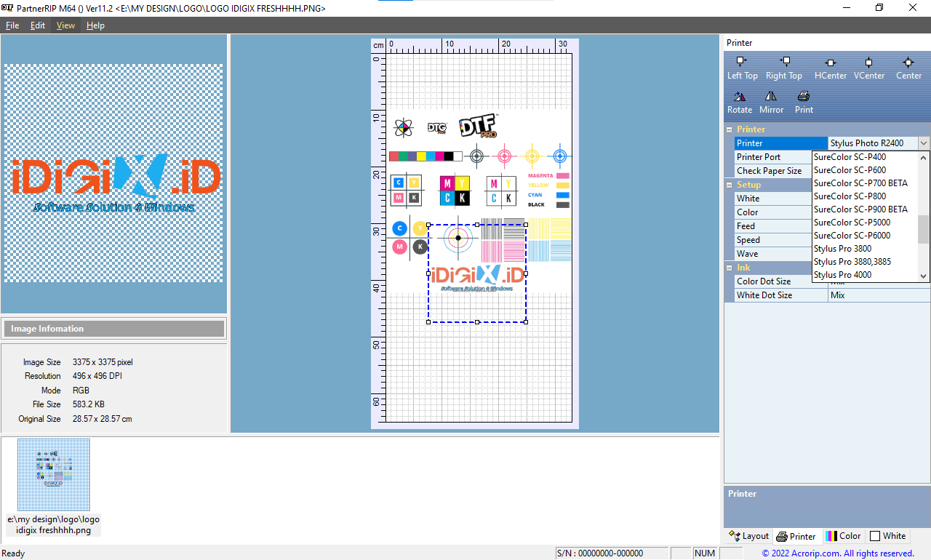Click the S/N status bar field
The width and height of the screenshot is (931, 560).
click(611, 553)
